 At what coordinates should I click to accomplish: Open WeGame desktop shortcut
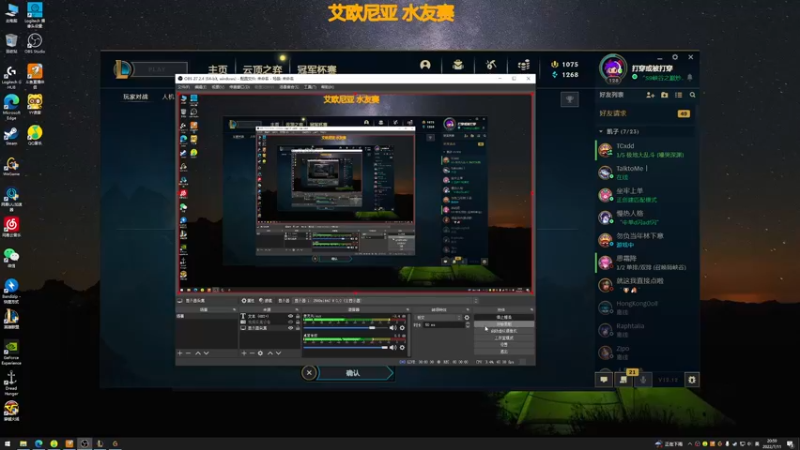click(11, 167)
